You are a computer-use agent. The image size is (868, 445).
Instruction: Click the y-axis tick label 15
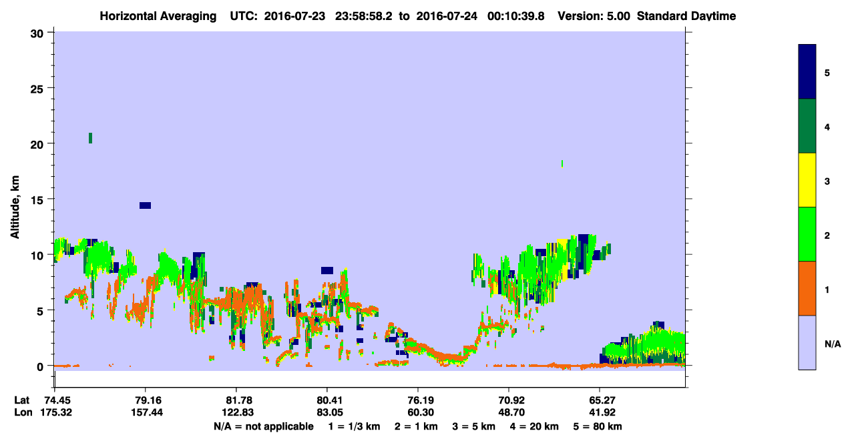39,199
